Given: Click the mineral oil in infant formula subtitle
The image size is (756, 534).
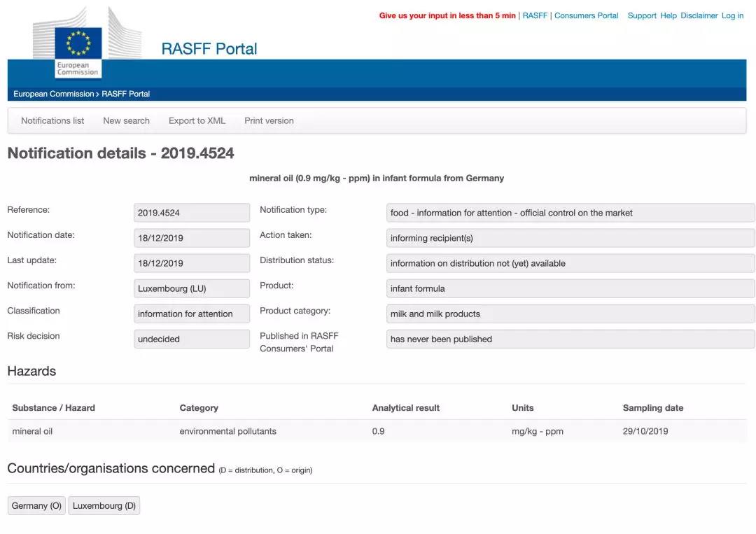Looking at the screenshot, I should click(x=377, y=178).
